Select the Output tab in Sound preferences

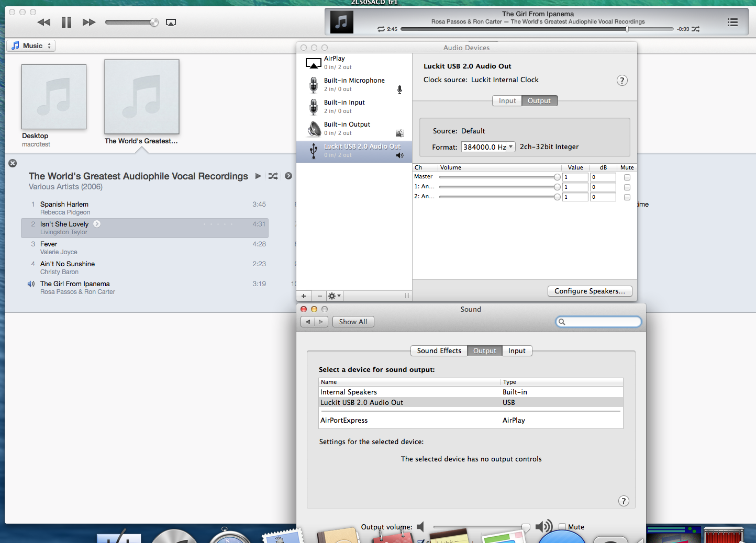click(484, 351)
